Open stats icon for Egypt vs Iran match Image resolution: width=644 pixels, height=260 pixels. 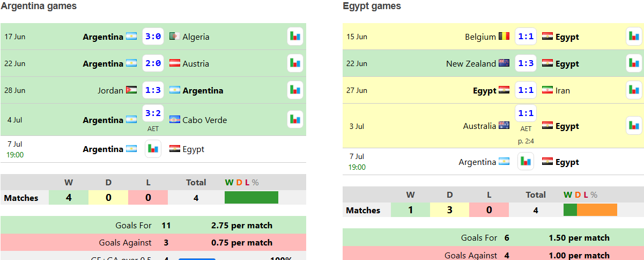[x=634, y=90]
